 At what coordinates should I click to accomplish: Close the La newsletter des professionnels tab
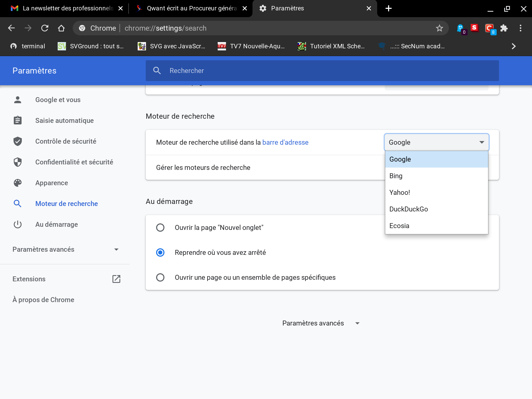click(121, 8)
